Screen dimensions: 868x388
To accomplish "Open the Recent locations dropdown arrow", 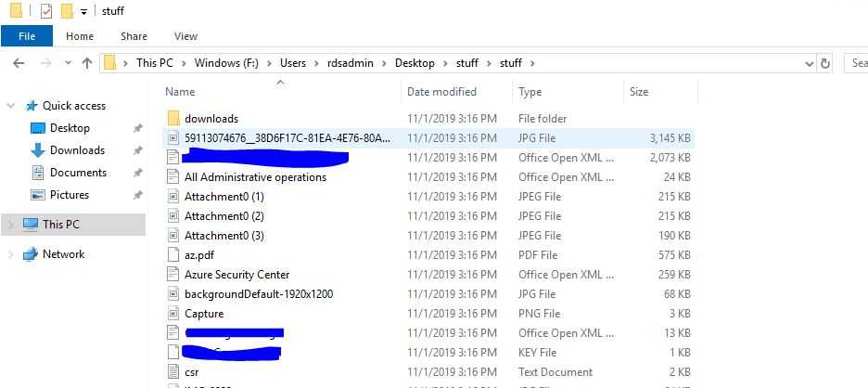I will click(x=66, y=63).
